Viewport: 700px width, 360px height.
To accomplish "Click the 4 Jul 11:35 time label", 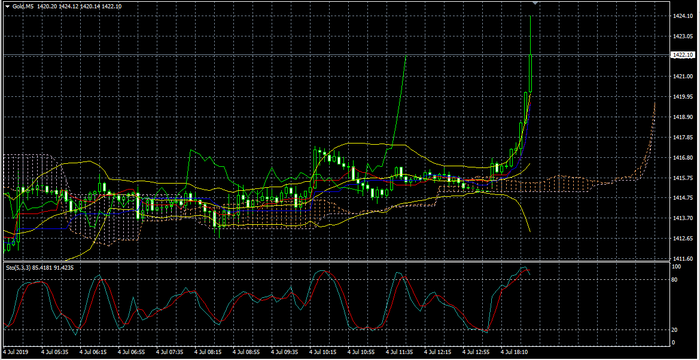I will (x=400, y=352).
